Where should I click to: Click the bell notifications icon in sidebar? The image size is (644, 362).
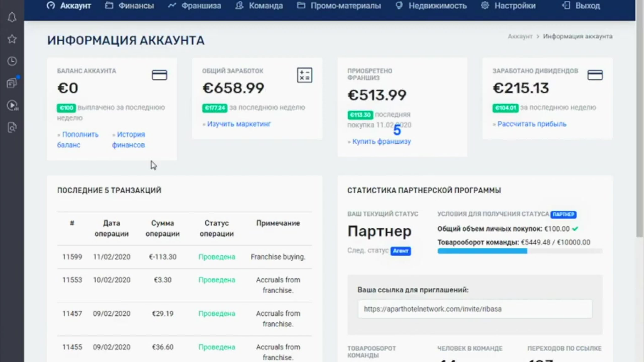12,17
